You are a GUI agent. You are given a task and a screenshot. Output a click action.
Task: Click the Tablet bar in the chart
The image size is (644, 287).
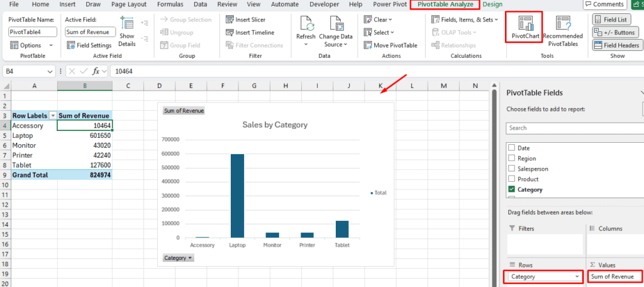coord(342,229)
